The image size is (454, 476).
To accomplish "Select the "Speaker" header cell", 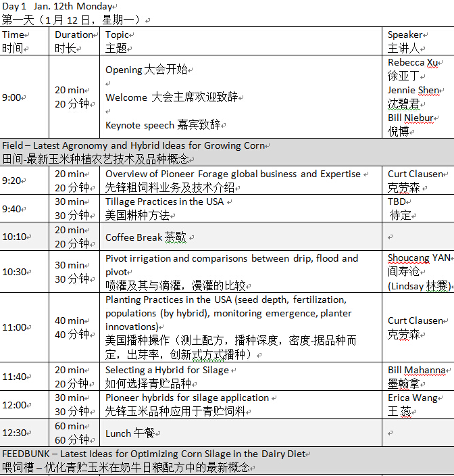I will (x=405, y=34).
